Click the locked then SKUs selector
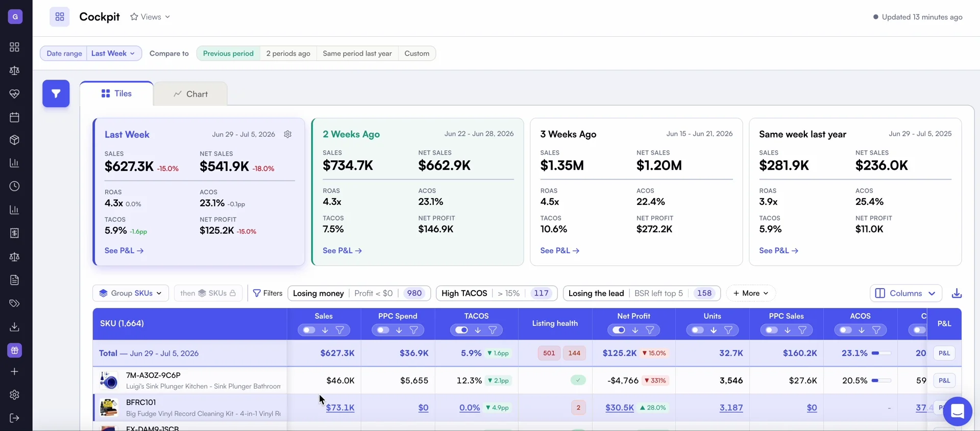The width and height of the screenshot is (980, 431). (208, 293)
